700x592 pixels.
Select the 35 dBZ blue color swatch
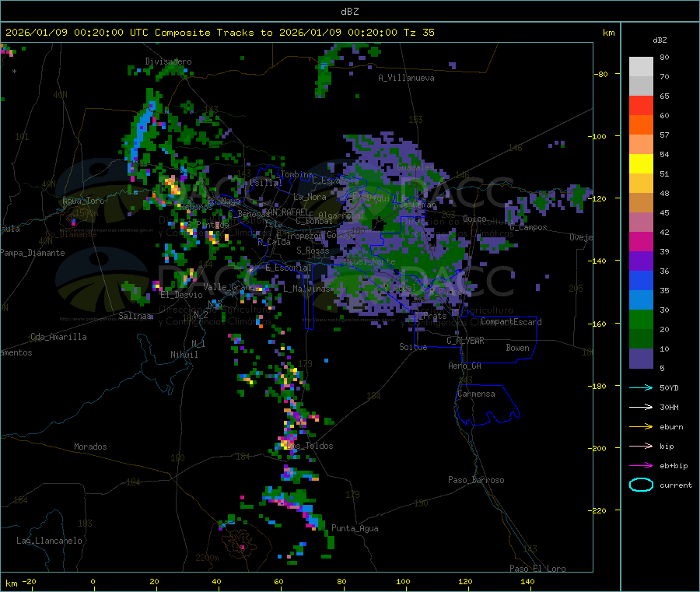pyautogui.click(x=641, y=280)
